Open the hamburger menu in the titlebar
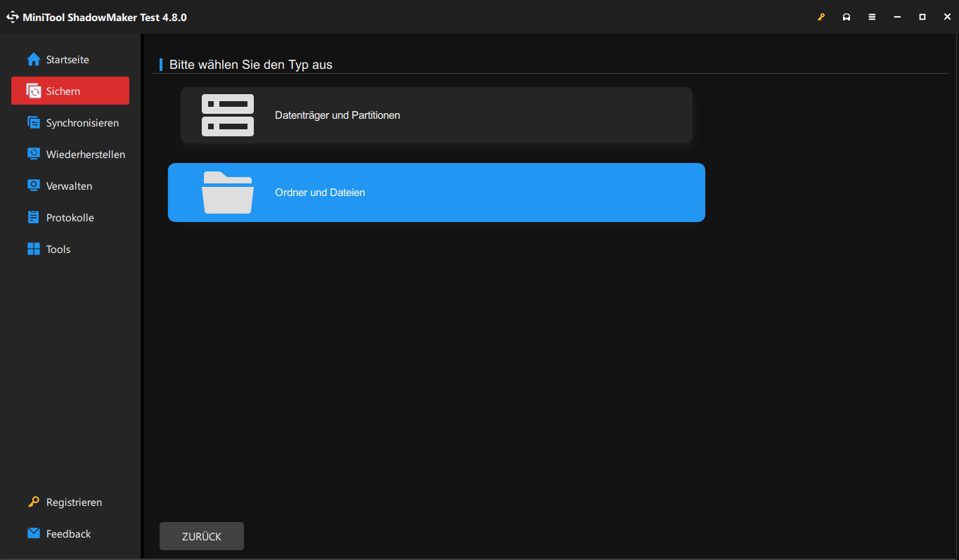Viewport: 959px width, 560px height. coord(871,16)
